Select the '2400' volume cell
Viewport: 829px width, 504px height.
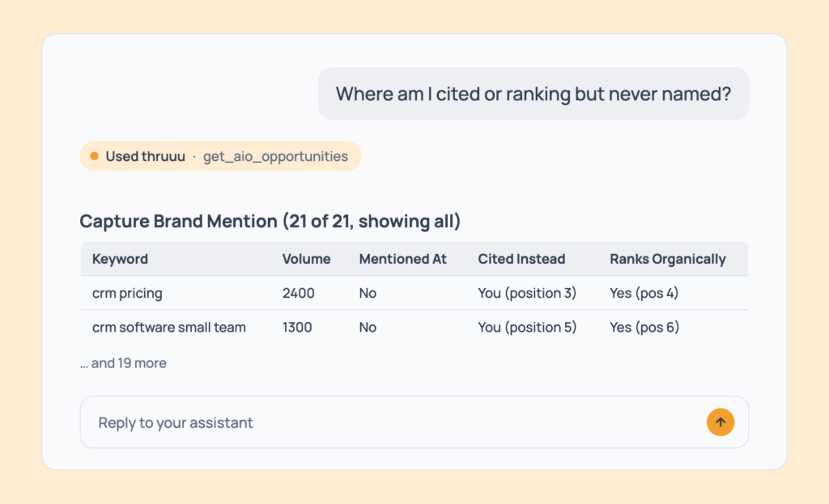pyautogui.click(x=298, y=293)
